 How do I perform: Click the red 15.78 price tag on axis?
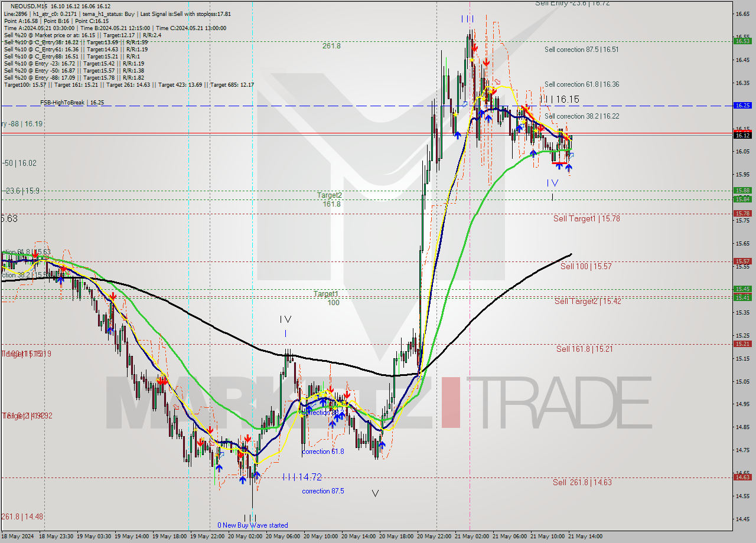click(742, 213)
